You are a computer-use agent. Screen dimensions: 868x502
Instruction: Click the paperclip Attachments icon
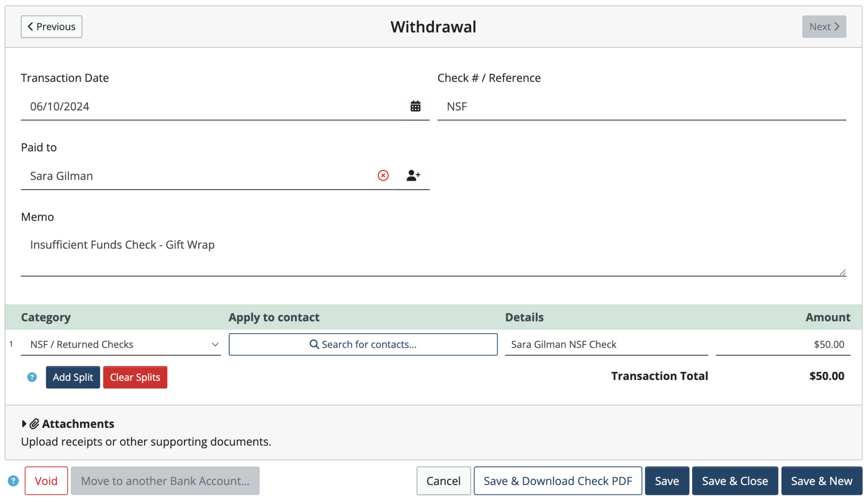34,424
